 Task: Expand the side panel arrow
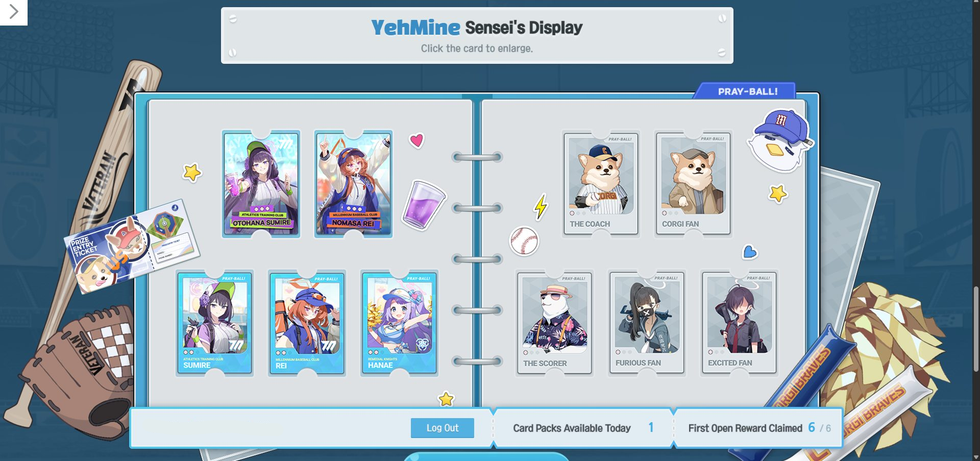[x=14, y=12]
